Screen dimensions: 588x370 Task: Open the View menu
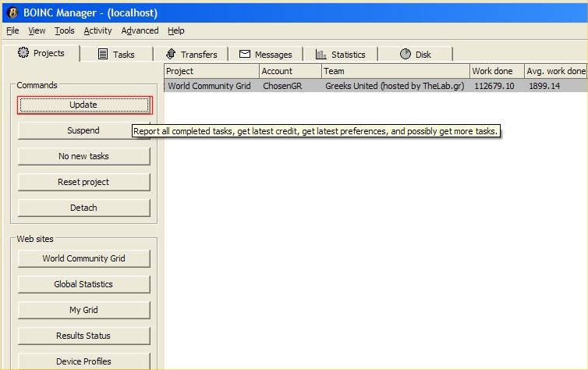[37, 30]
